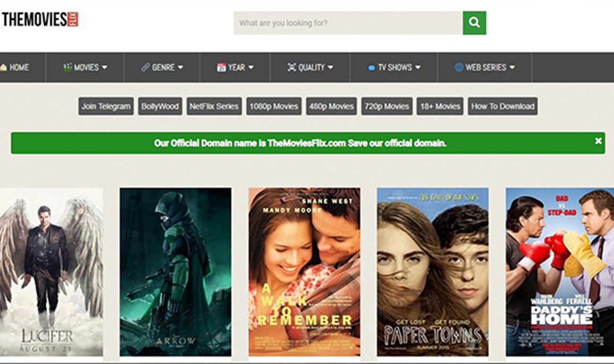Viewport: 614px width, 364px height.
Task: Open the How To Download button
Action: point(503,106)
